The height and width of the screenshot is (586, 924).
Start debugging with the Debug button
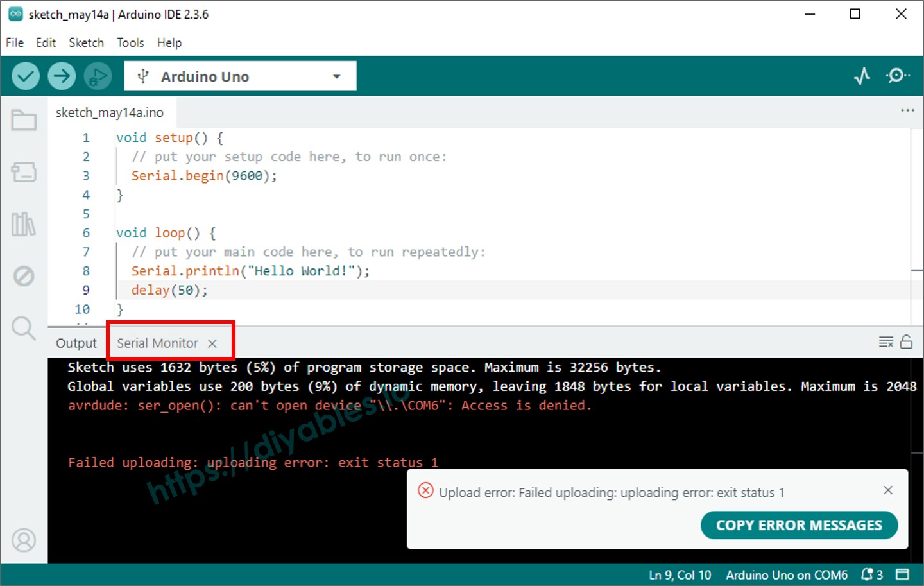click(x=98, y=76)
